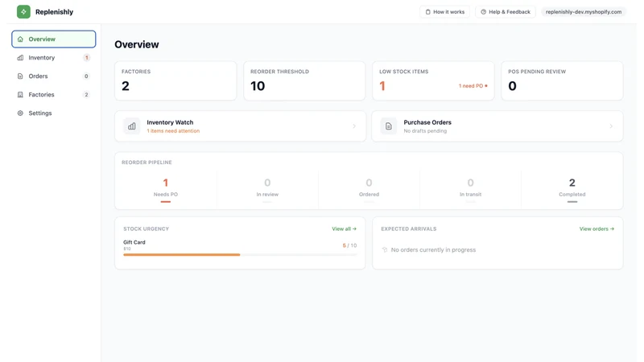644x362 pixels.
Task: Click the Settings gear sidebar icon
Action: pyautogui.click(x=20, y=113)
